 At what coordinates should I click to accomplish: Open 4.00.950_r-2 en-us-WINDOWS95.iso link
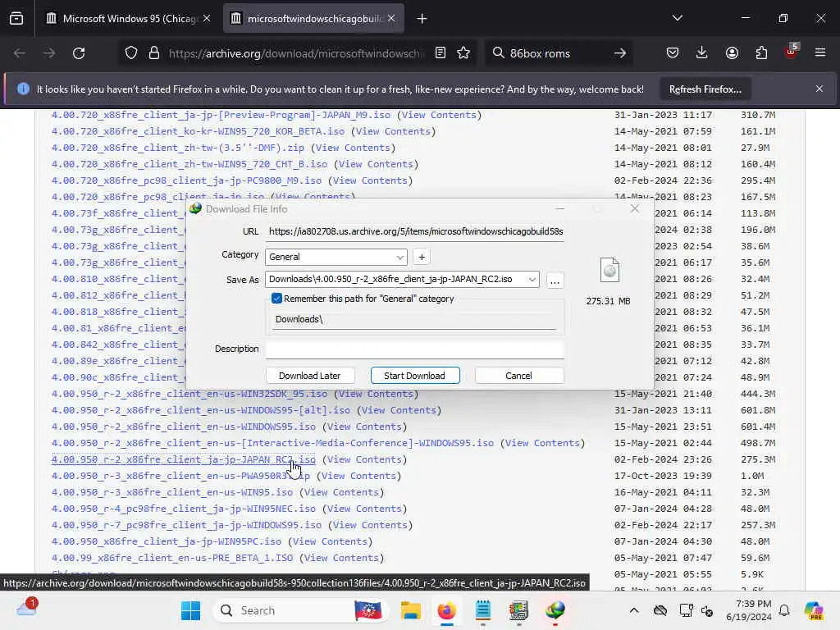[x=183, y=427]
